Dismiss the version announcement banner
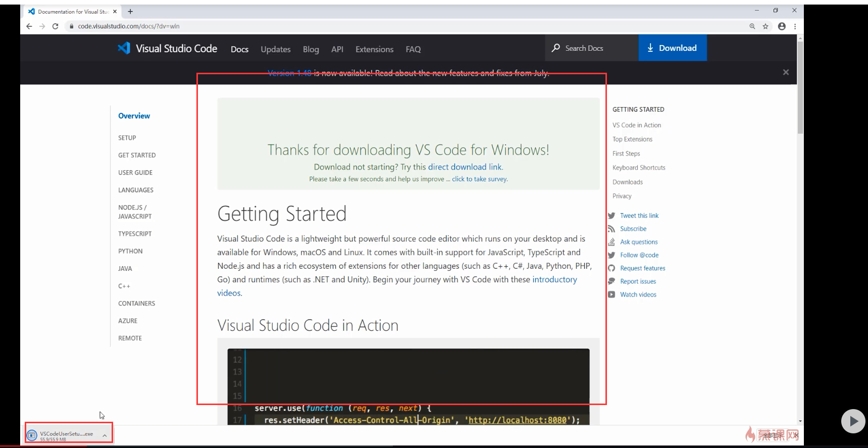This screenshot has height=448, width=868. click(x=786, y=72)
